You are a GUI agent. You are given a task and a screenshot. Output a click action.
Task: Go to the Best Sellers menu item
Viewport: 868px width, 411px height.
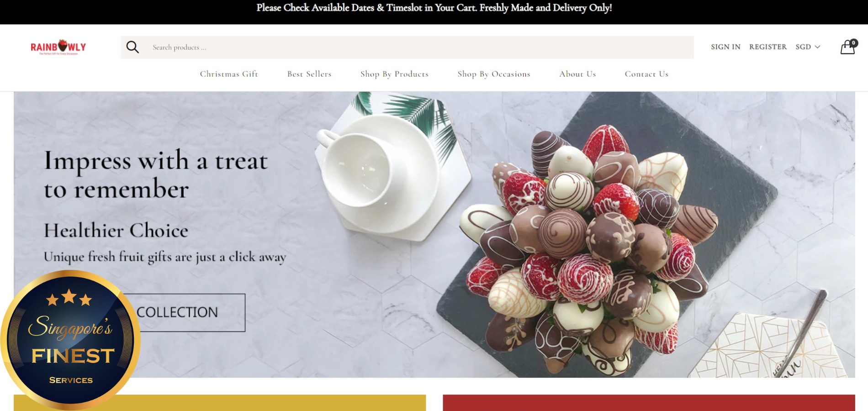309,74
